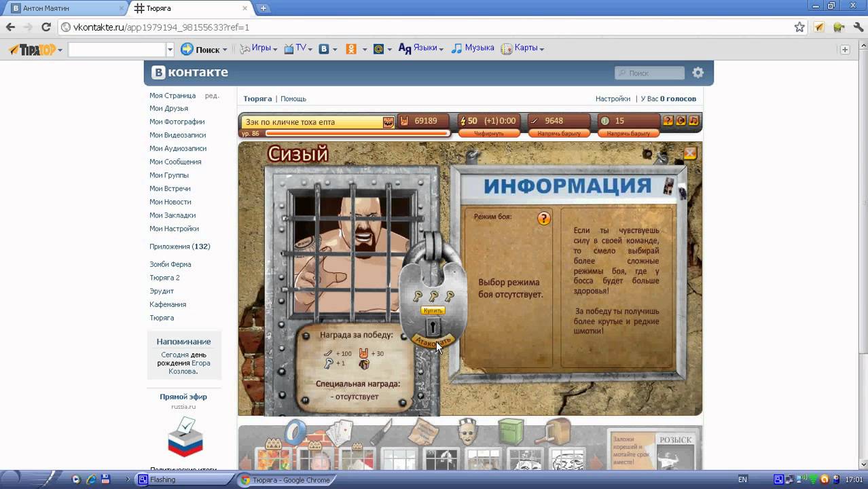Click the Купить button on the lock
This screenshot has width=868, height=489.
(433, 310)
